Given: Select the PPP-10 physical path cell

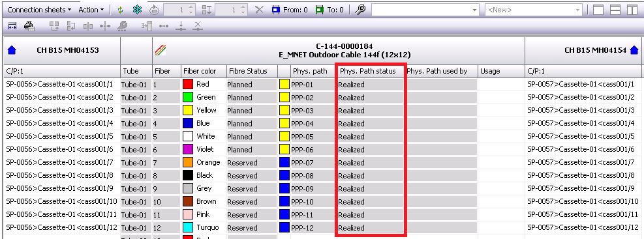Looking at the screenshot, I should tap(313, 202).
